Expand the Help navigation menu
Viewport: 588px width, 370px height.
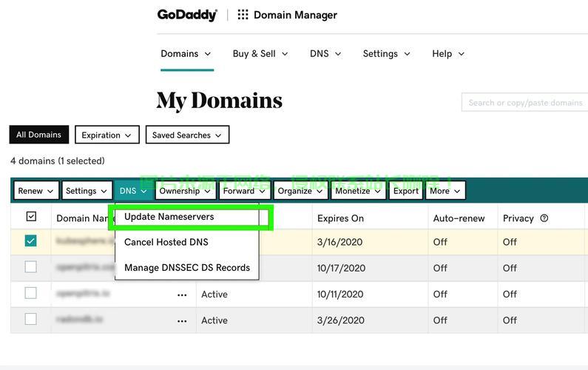(448, 54)
